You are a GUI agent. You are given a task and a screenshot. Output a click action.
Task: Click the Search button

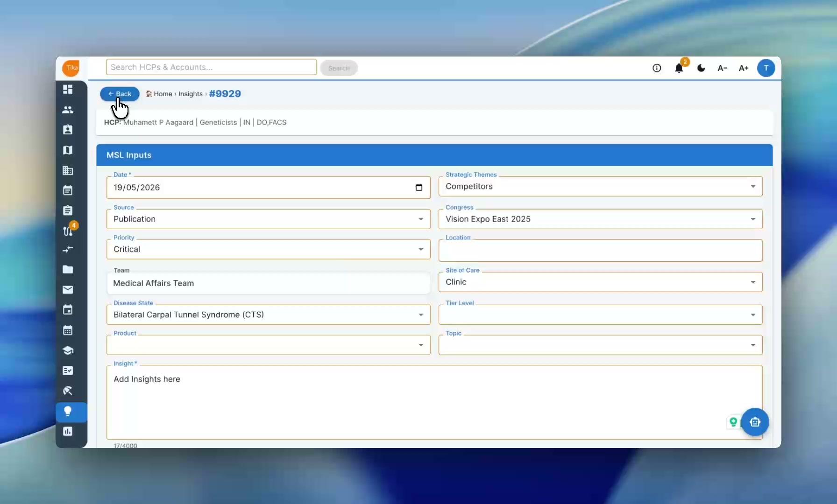click(339, 68)
